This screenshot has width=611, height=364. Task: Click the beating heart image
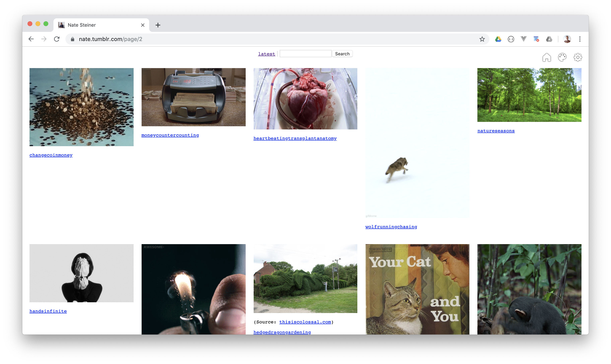coord(305,99)
